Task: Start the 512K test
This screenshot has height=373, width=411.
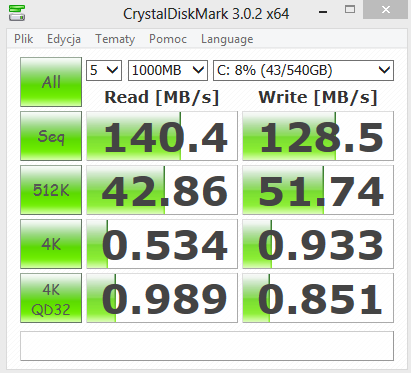Action: [x=51, y=190]
